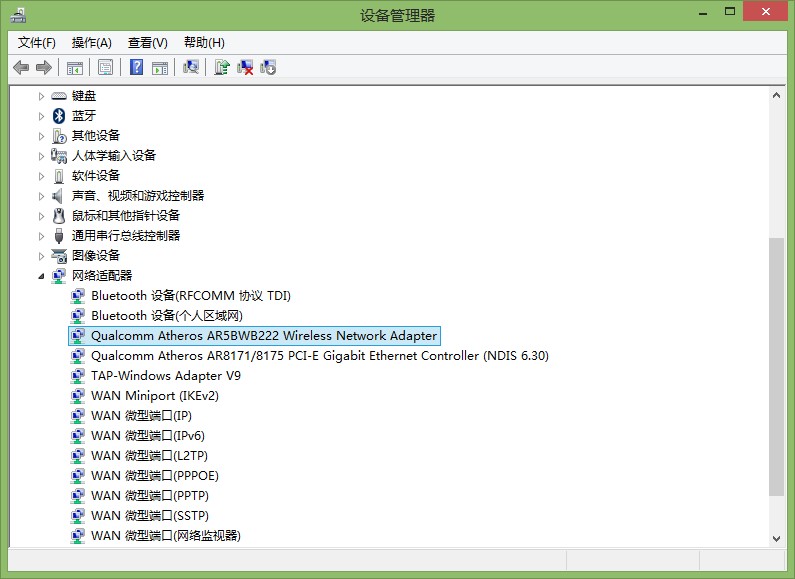Click the mouse icon for 鼠标和其他指针设备
The image size is (795, 579).
tap(59, 216)
